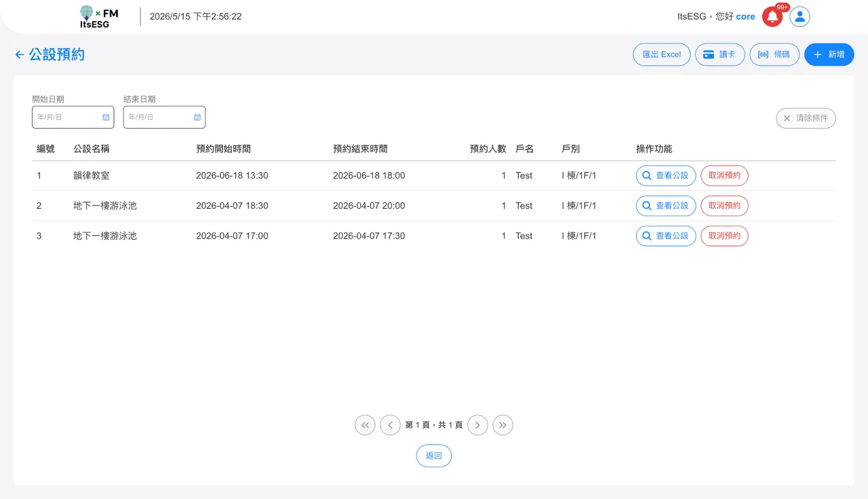
Task: Click the notification bell icon
Action: point(772,17)
